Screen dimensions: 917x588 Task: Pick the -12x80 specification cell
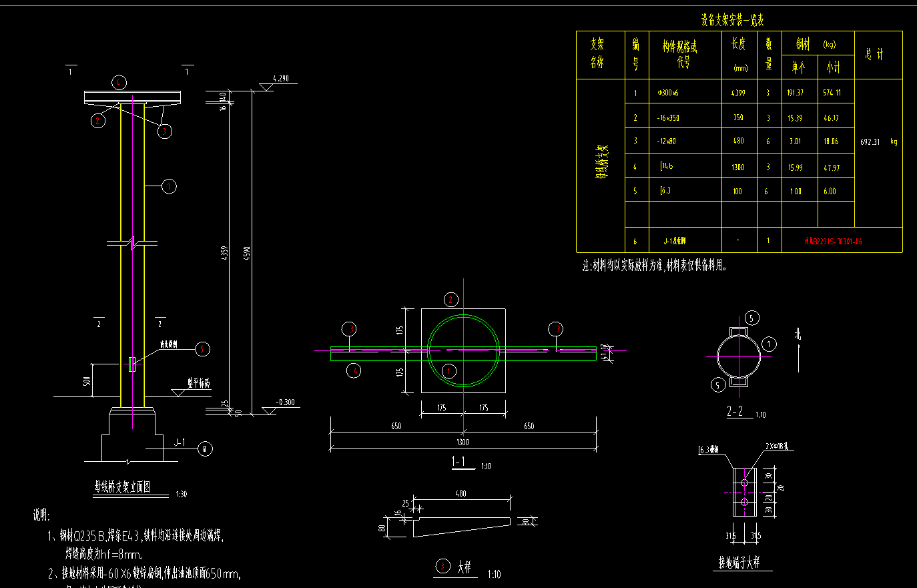666,141
